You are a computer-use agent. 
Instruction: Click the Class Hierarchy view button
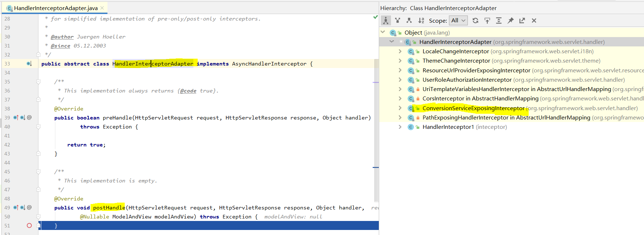tap(386, 21)
